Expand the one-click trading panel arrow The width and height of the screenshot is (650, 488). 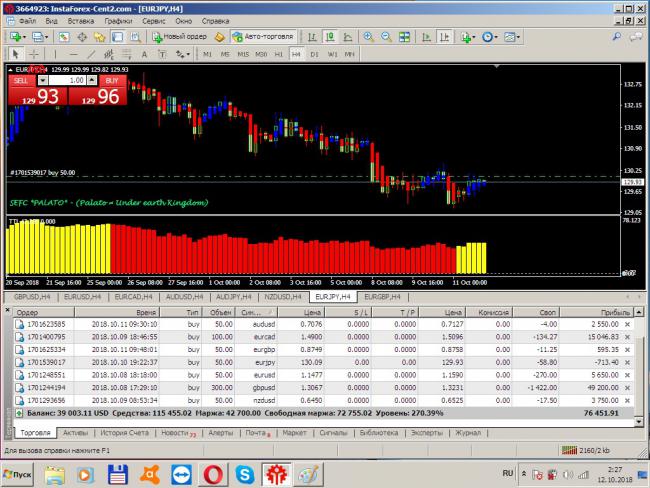click(8, 69)
